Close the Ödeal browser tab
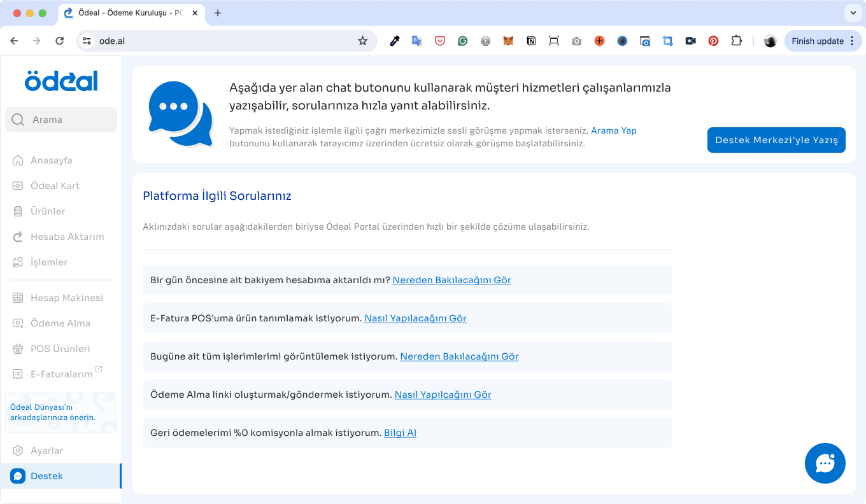The image size is (866, 504). [196, 13]
